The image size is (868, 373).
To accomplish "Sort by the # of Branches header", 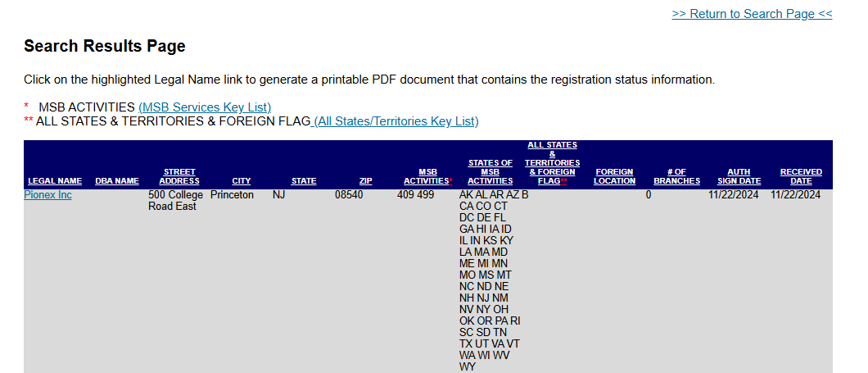I will 676,176.
